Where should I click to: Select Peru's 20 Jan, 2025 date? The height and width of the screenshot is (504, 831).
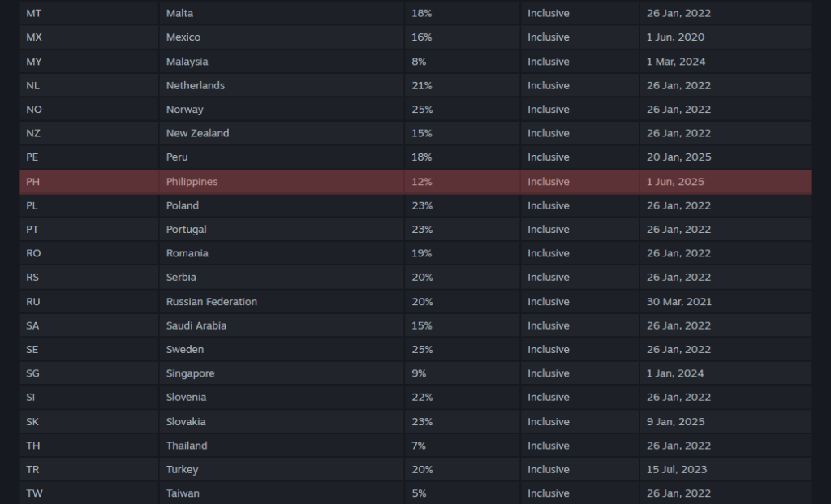pos(678,157)
